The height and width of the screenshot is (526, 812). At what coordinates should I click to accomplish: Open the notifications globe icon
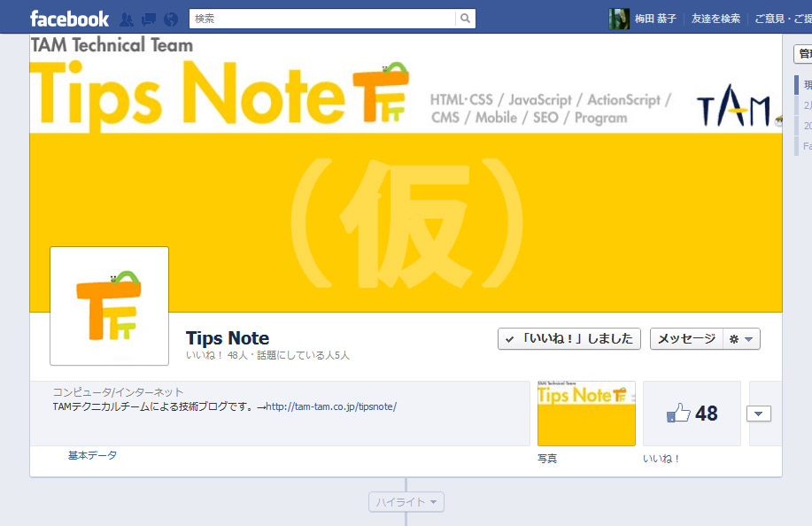pyautogui.click(x=171, y=19)
